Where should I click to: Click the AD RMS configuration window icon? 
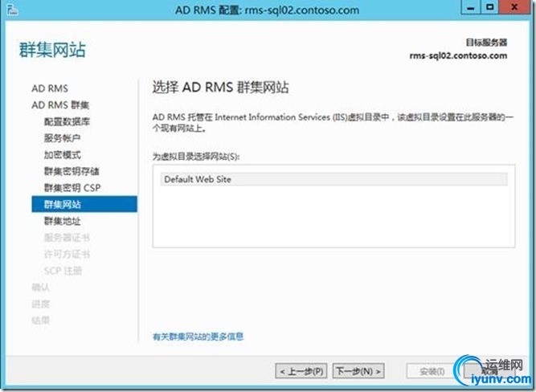tap(12, 10)
